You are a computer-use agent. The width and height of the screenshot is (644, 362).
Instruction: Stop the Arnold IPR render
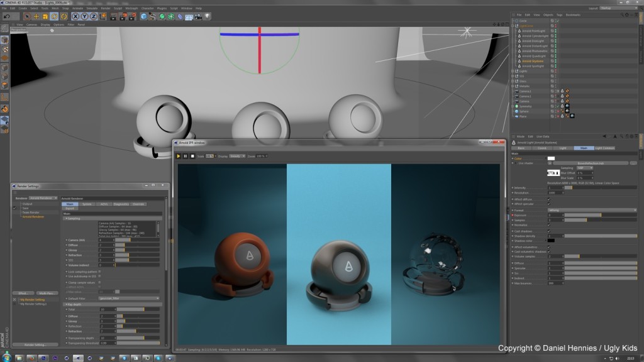[x=193, y=155]
